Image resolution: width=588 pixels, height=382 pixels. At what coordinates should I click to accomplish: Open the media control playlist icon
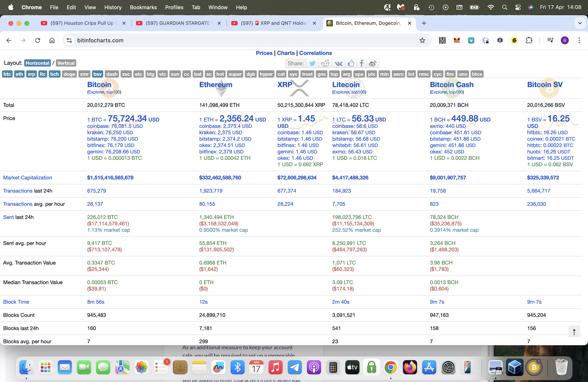click(x=550, y=40)
